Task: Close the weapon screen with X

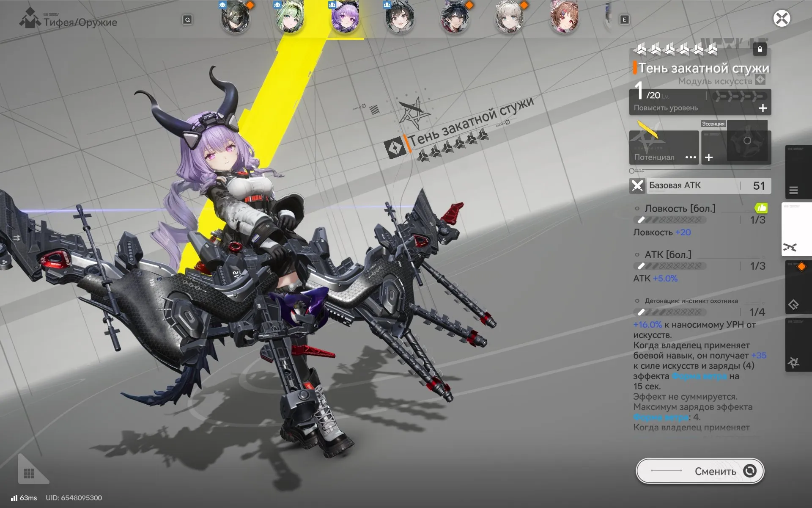Action: (x=782, y=19)
